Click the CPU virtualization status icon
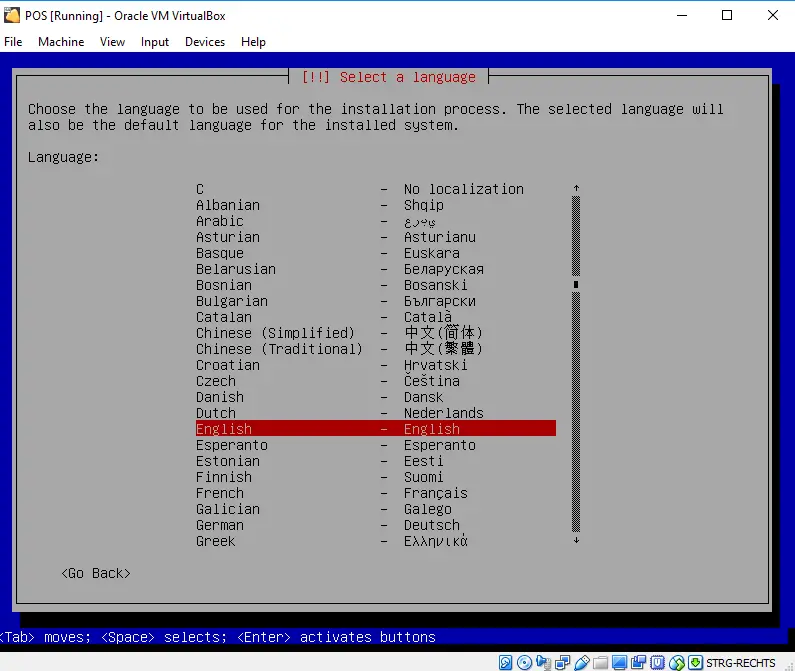This screenshot has height=671, width=795. (x=658, y=662)
